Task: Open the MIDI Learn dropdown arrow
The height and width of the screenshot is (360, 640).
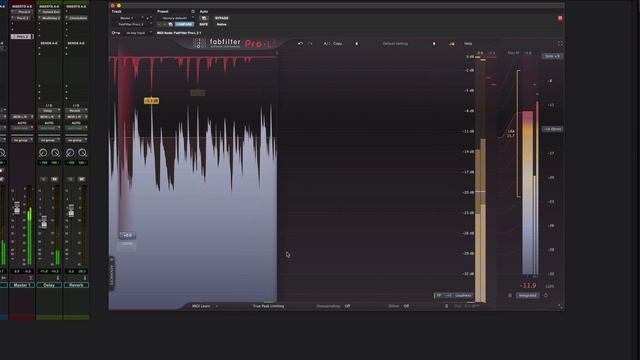Action: (217, 306)
